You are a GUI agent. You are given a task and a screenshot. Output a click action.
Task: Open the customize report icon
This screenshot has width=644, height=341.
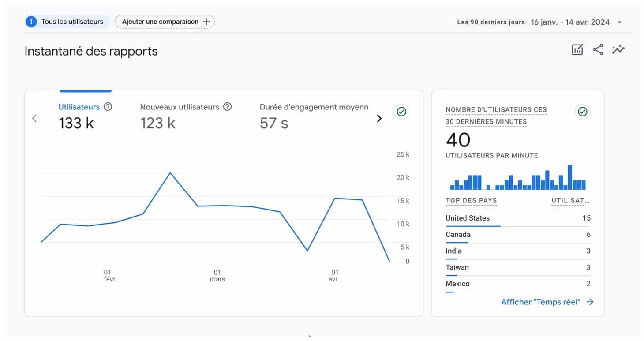577,50
